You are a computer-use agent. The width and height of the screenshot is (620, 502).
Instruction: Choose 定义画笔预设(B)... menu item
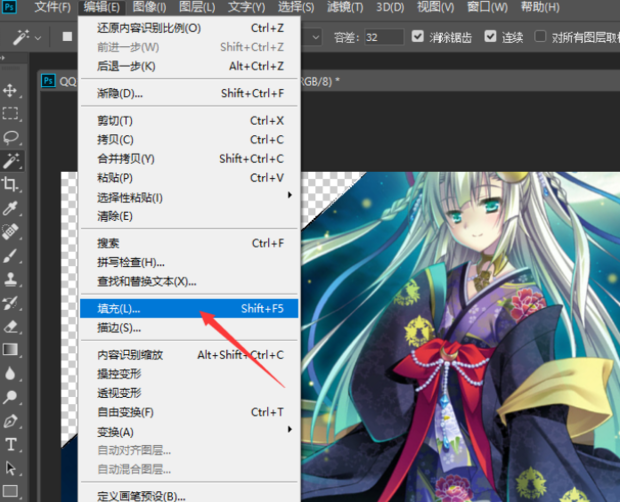tap(189, 496)
